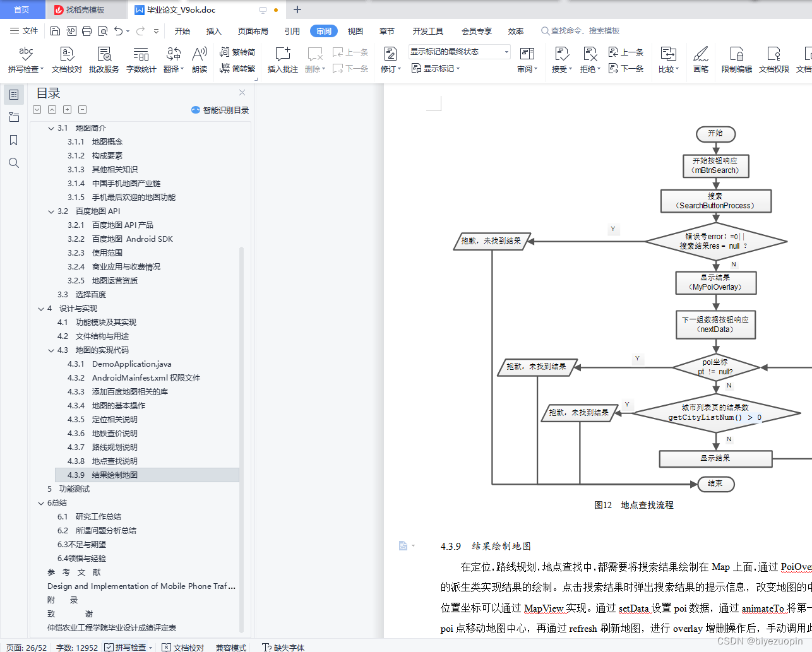The image size is (812, 652).
Task: Open the compare documents tool (比较)
Action: tap(668, 60)
